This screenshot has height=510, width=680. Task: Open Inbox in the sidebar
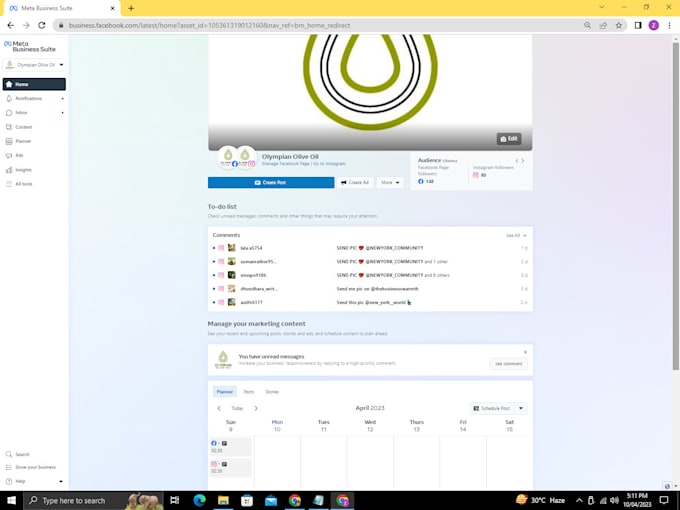(x=34, y=113)
